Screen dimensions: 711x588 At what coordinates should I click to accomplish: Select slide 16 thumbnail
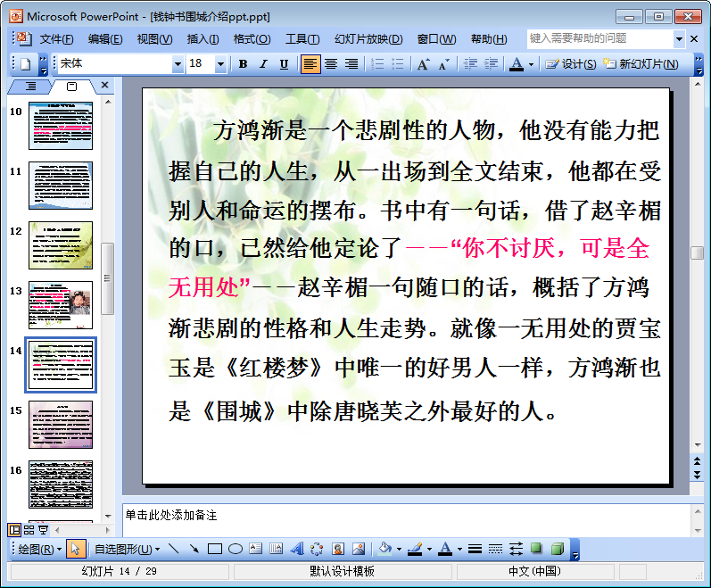[61, 484]
